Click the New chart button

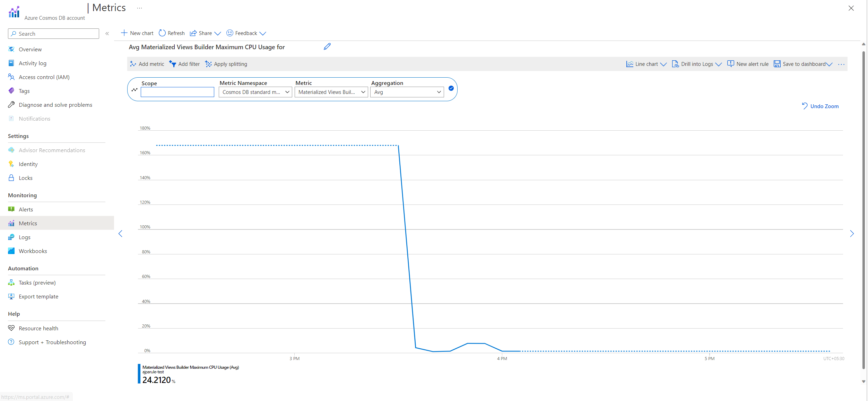point(137,33)
